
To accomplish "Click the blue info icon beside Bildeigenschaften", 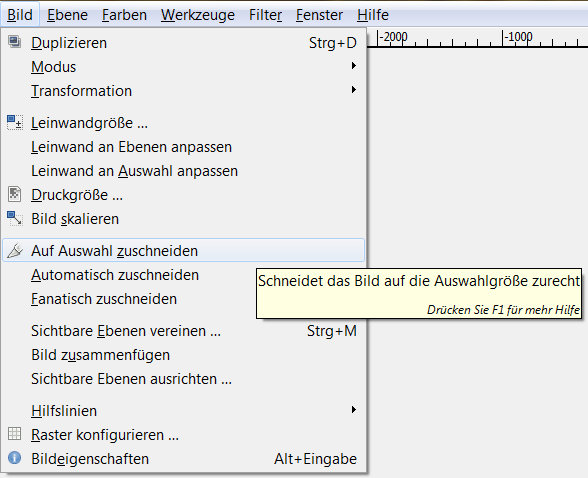I will 15,458.
